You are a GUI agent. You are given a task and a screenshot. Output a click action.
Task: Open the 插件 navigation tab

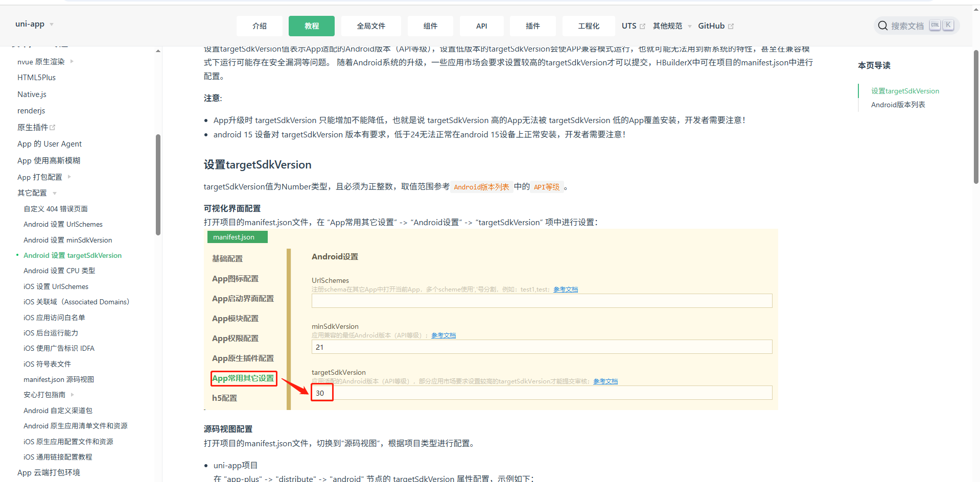(532, 26)
